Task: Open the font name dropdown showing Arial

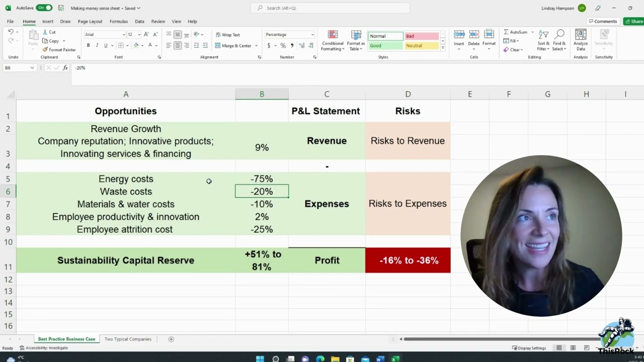Action: coord(124,35)
